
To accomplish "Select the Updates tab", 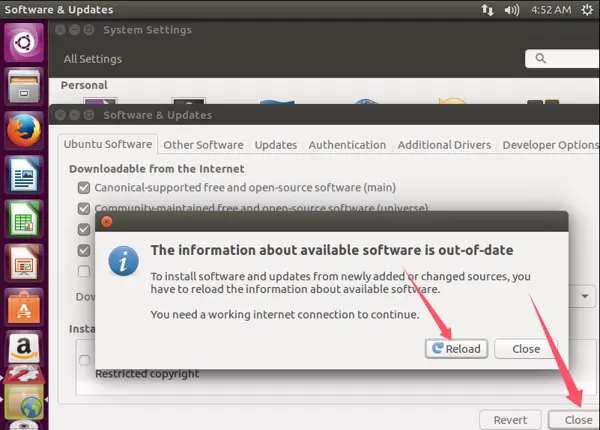I will [x=275, y=145].
